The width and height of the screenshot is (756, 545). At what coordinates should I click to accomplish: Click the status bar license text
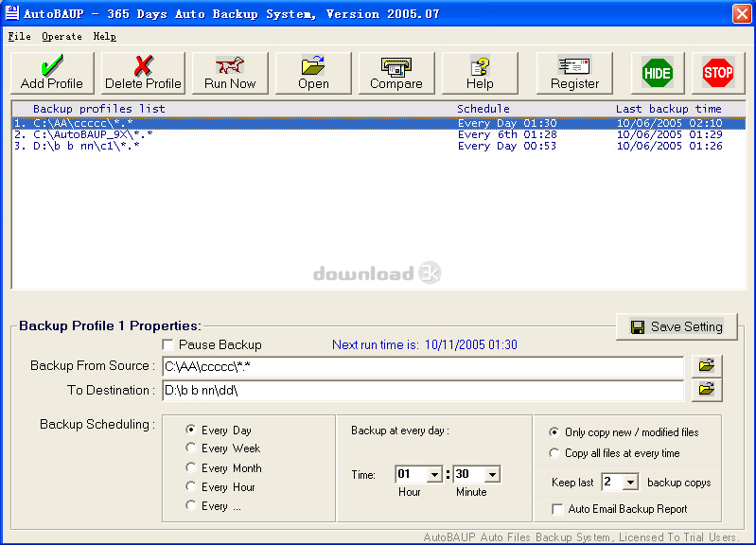pyautogui.click(x=581, y=537)
